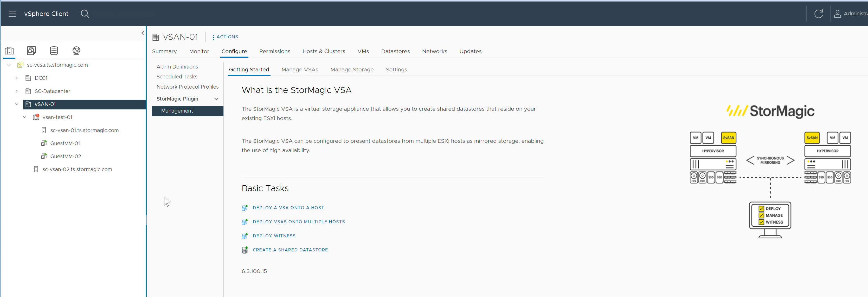Collapse the vsan-test-01 cluster node
The width and height of the screenshot is (868, 297).
pos(25,117)
